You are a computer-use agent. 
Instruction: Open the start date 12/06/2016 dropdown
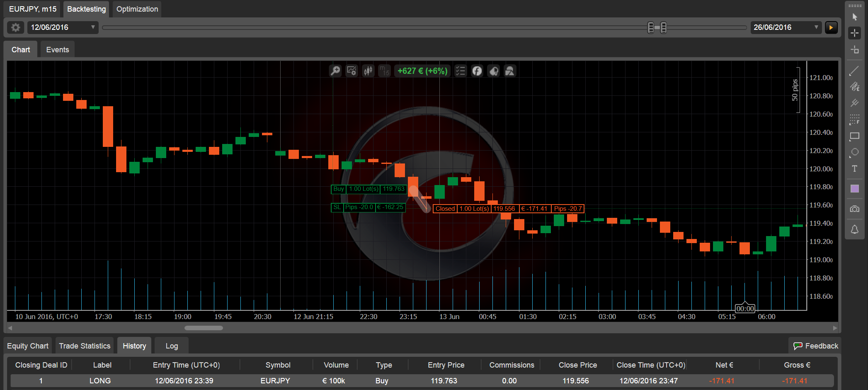coord(63,27)
